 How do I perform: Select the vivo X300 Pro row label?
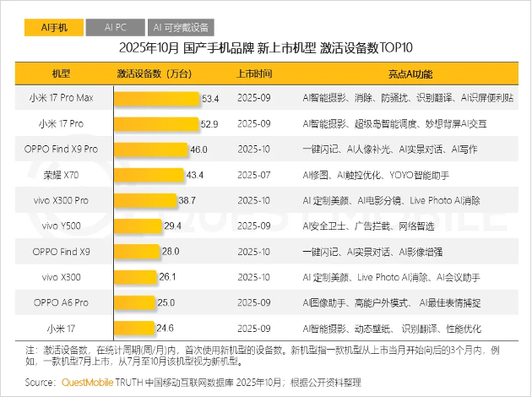(61, 200)
